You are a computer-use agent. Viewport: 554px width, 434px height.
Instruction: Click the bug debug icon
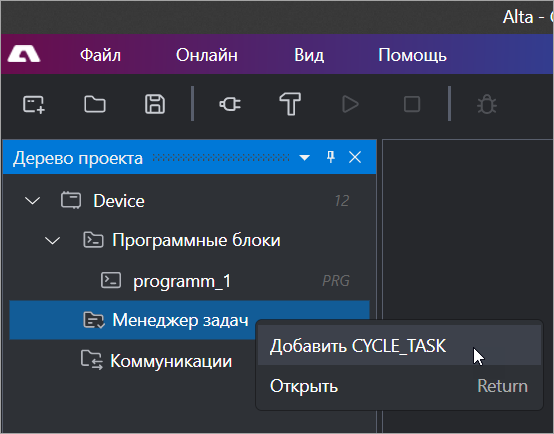[x=487, y=104]
